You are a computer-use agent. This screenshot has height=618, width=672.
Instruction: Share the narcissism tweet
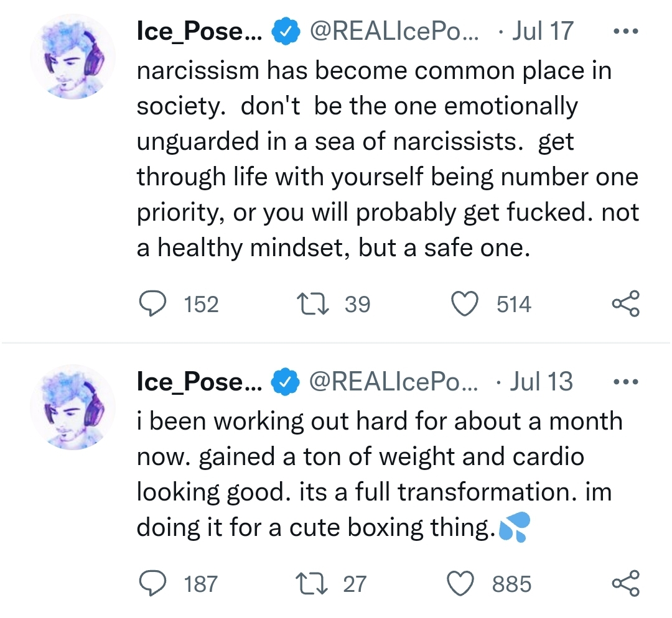pos(625,304)
